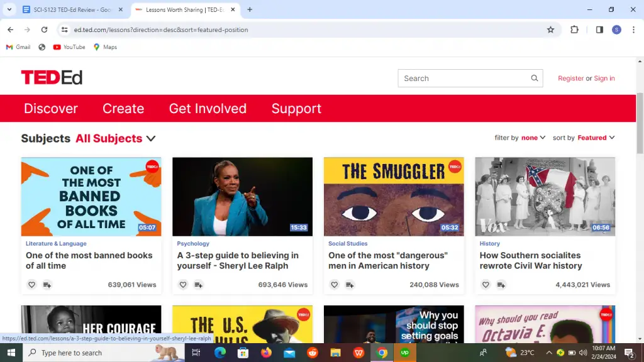Open the sort by Featured dropdown
Viewport: 644px width, 362px height.
(596, 138)
